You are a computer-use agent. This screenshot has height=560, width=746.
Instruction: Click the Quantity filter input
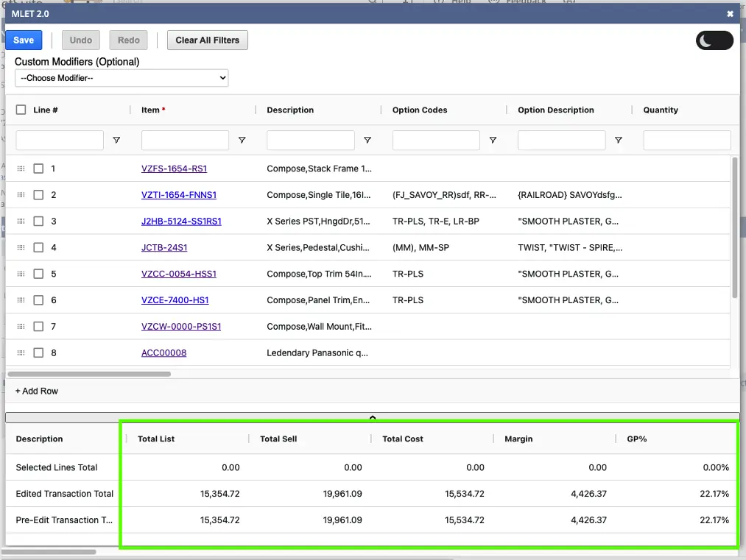point(687,141)
